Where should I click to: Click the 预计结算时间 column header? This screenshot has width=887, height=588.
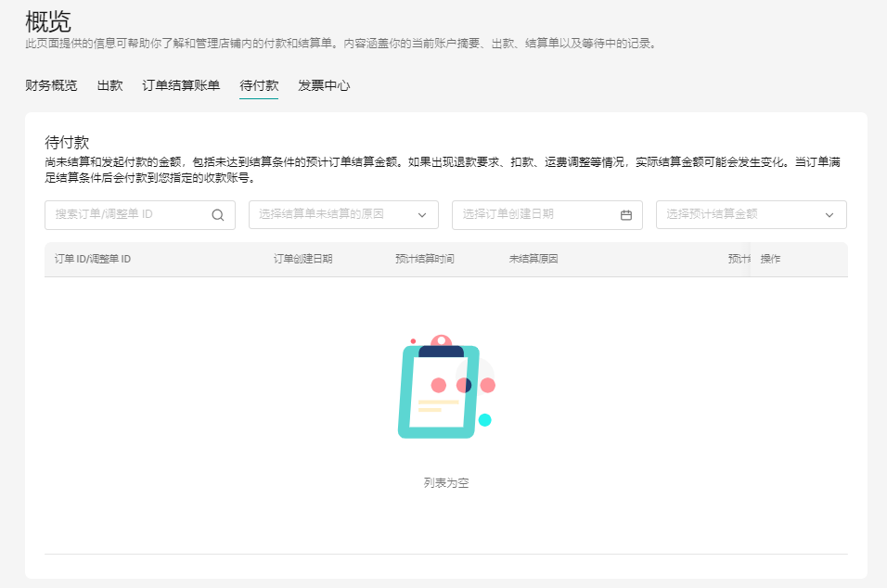[424, 259]
